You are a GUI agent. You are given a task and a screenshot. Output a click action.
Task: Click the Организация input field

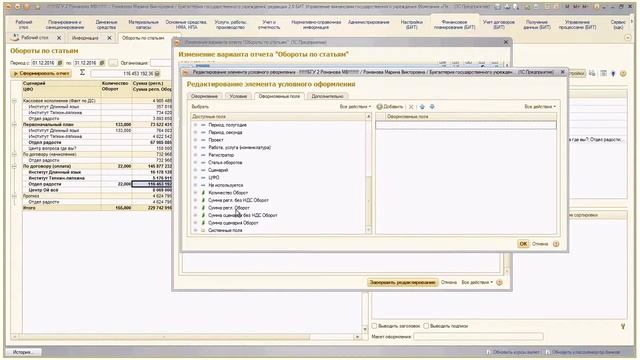tap(161, 63)
